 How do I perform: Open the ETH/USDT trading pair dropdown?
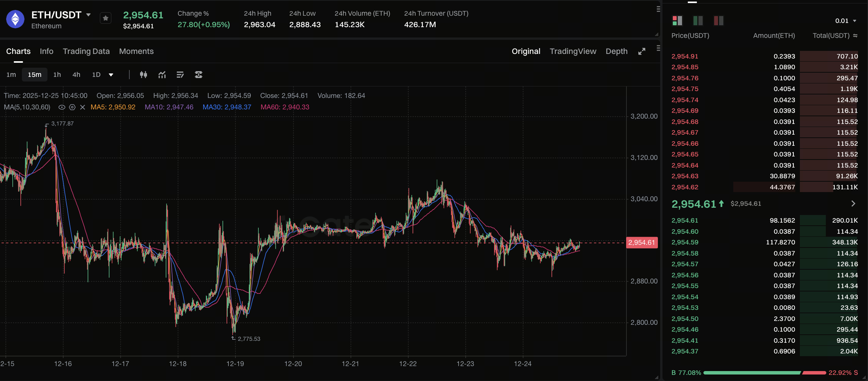(x=88, y=15)
